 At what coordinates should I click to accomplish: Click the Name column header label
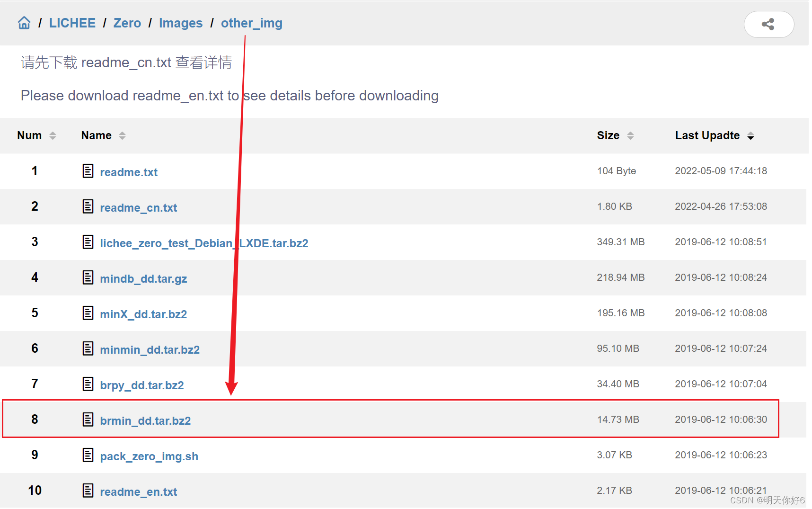[x=97, y=135]
